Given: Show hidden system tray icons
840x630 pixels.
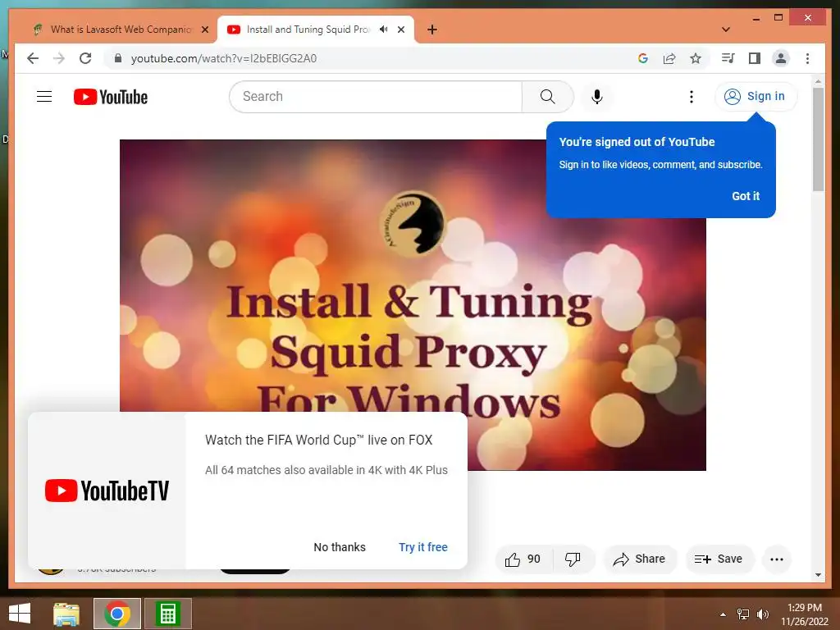Looking at the screenshot, I should pos(723,614).
